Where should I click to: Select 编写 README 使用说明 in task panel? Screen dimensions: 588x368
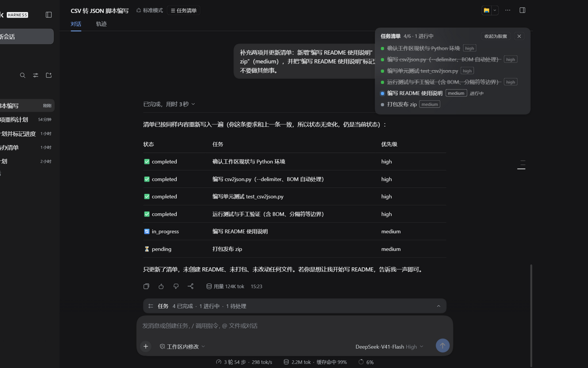414,93
